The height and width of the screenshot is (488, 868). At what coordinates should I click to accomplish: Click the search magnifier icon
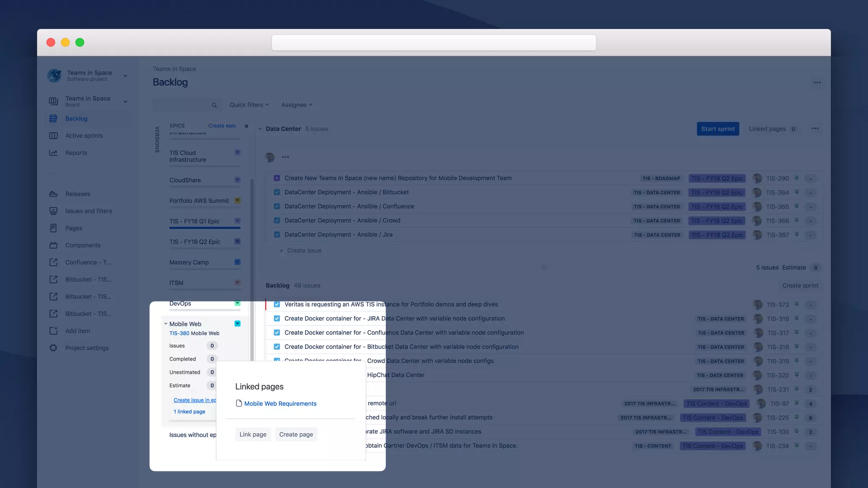click(x=214, y=105)
